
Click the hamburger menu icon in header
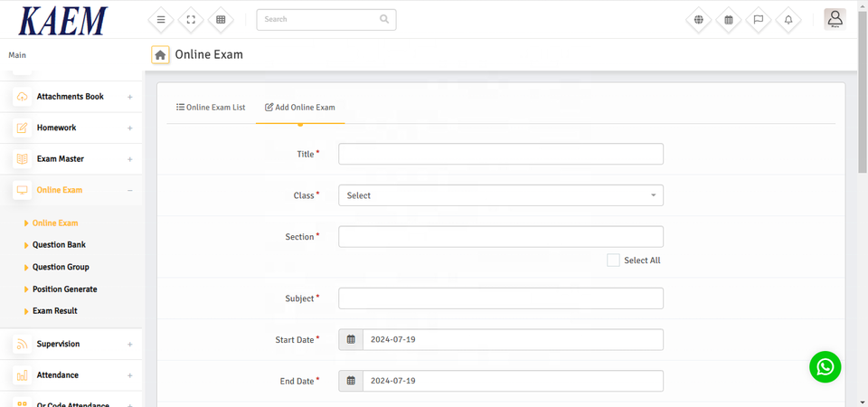(161, 19)
